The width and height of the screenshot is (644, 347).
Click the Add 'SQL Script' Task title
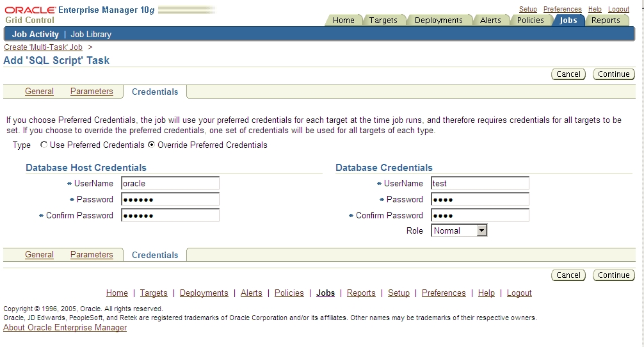(x=56, y=60)
